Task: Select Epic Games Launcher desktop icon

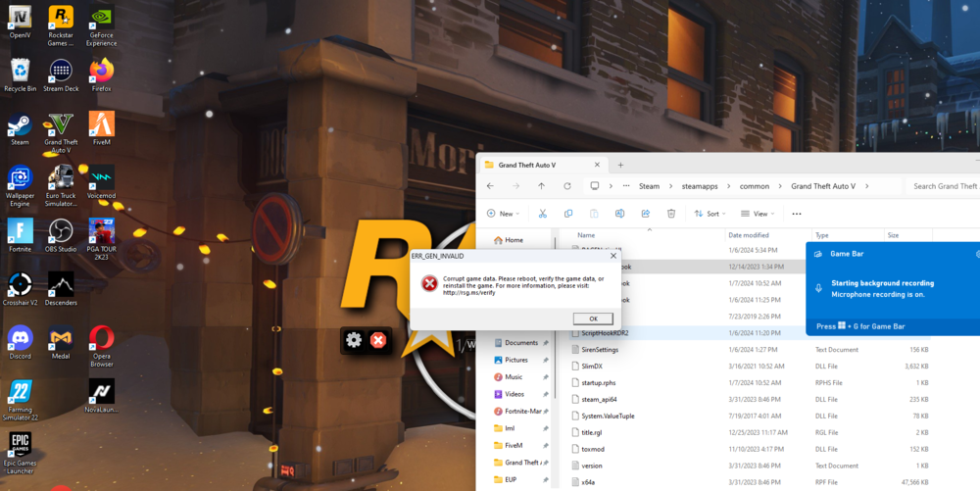Action: (x=20, y=454)
